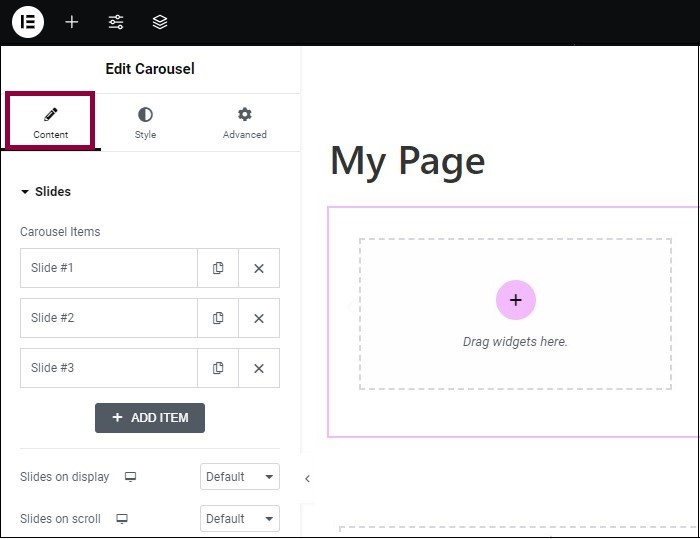Toggle responsive device icon for Slides on scroll
This screenshot has height=539, width=700.
122,519
